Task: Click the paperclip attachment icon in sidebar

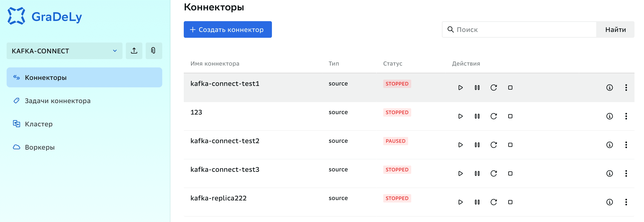Action: pos(154,51)
